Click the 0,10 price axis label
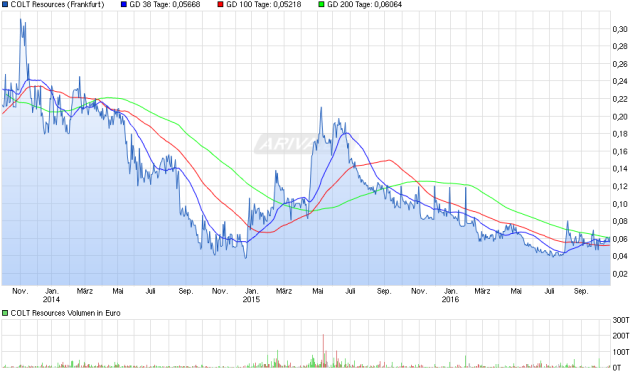Image resolution: width=640 pixels, height=374 pixels. click(x=620, y=204)
